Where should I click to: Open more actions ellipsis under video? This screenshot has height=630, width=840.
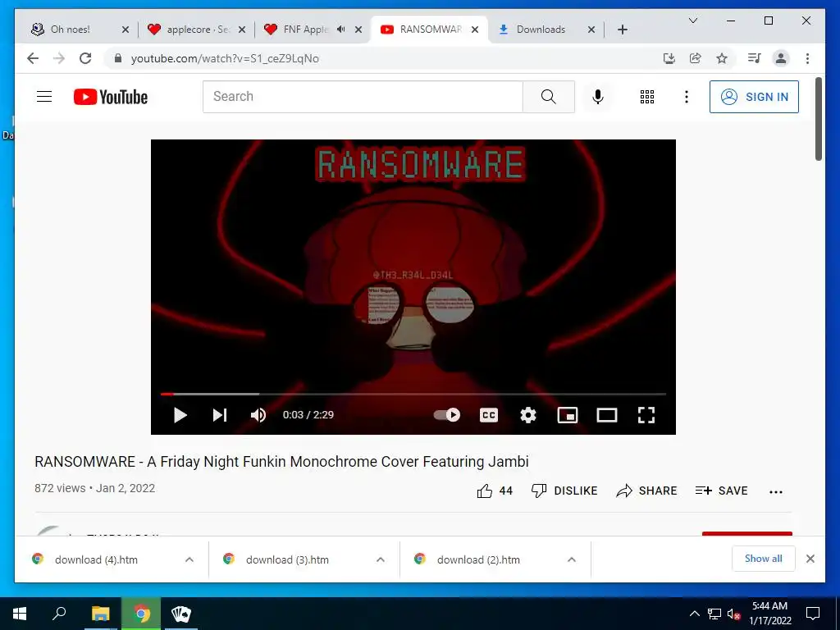776,492
